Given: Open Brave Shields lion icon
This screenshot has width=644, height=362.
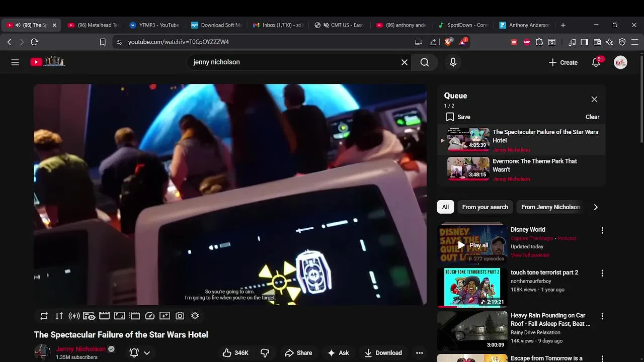Looking at the screenshot, I should point(448,42).
